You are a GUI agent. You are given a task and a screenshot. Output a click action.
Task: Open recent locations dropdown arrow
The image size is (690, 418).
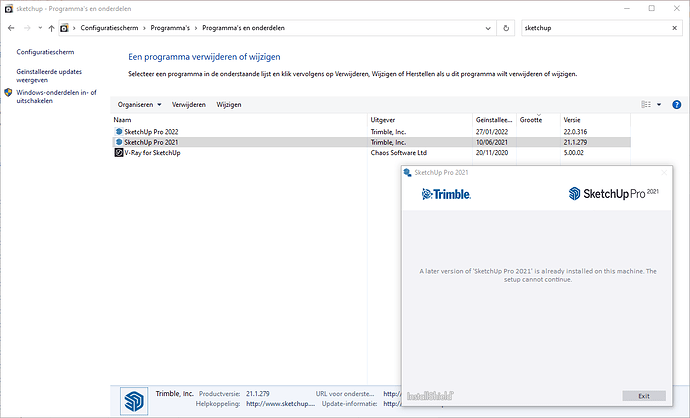point(40,28)
